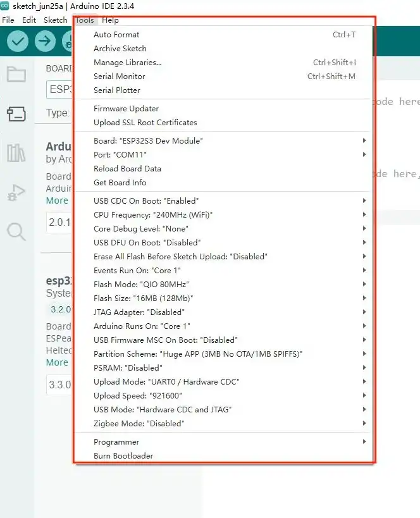Expand Port: "COM11" submenu
Image resolution: width=420 pixels, height=518 pixels.
coord(223,154)
